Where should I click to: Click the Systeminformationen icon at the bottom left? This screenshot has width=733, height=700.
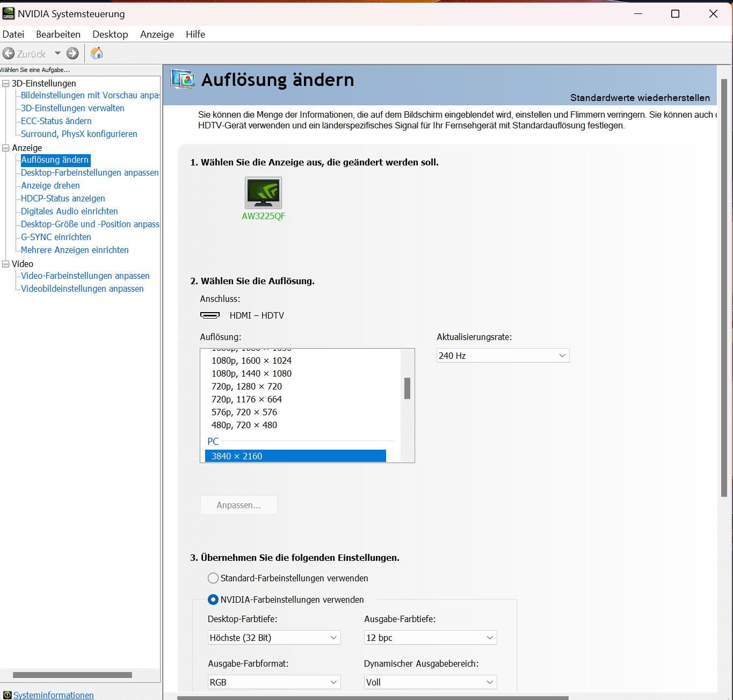click(x=7, y=695)
